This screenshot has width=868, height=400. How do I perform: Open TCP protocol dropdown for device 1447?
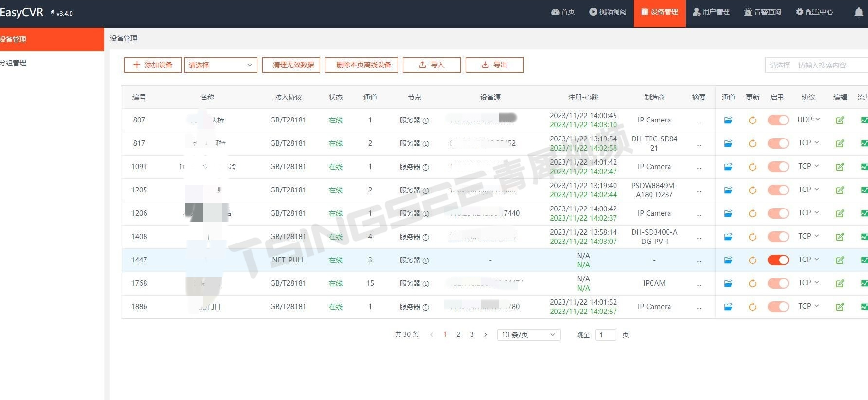click(809, 260)
